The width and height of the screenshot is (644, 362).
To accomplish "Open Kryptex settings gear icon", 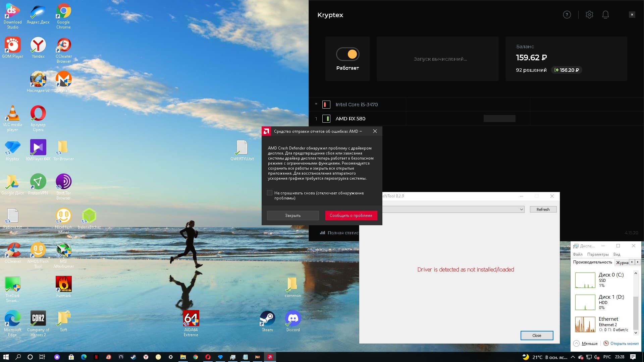I will click(x=589, y=15).
